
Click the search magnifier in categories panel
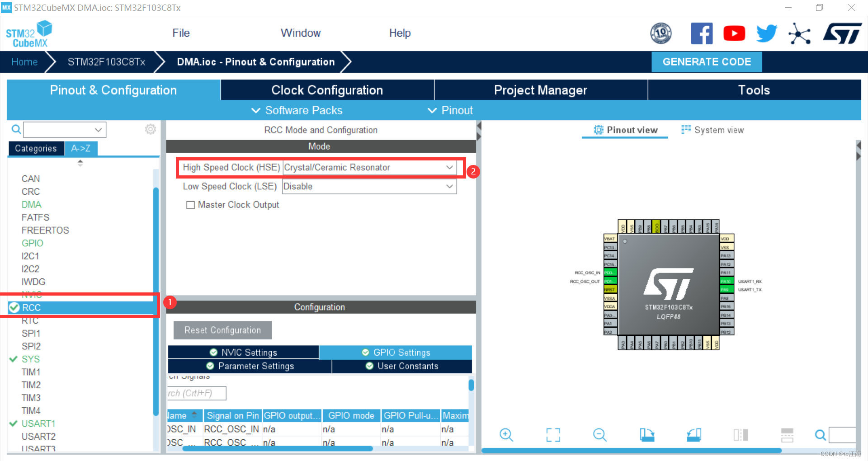16,130
